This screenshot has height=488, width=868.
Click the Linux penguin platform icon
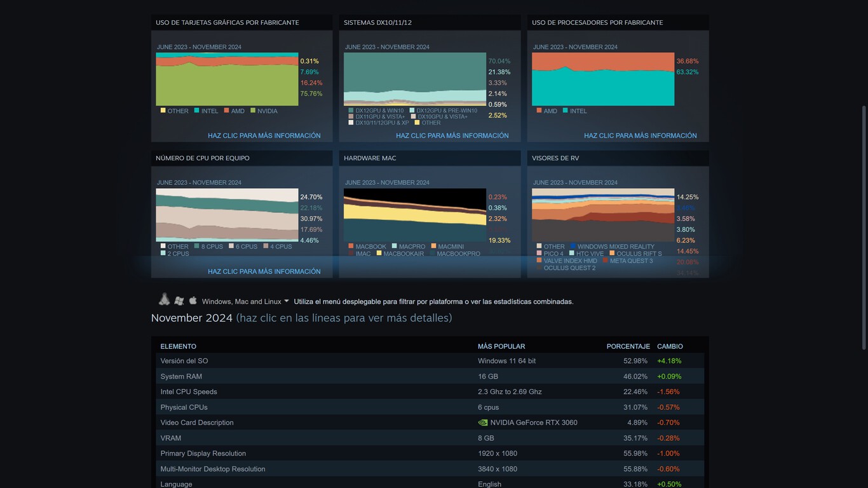coord(165,300)
